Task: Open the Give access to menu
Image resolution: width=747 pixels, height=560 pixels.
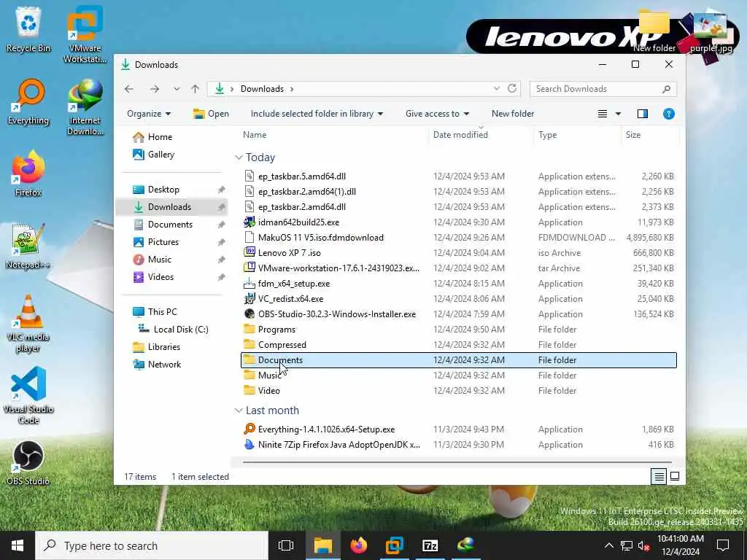Action: click(438, 114)
